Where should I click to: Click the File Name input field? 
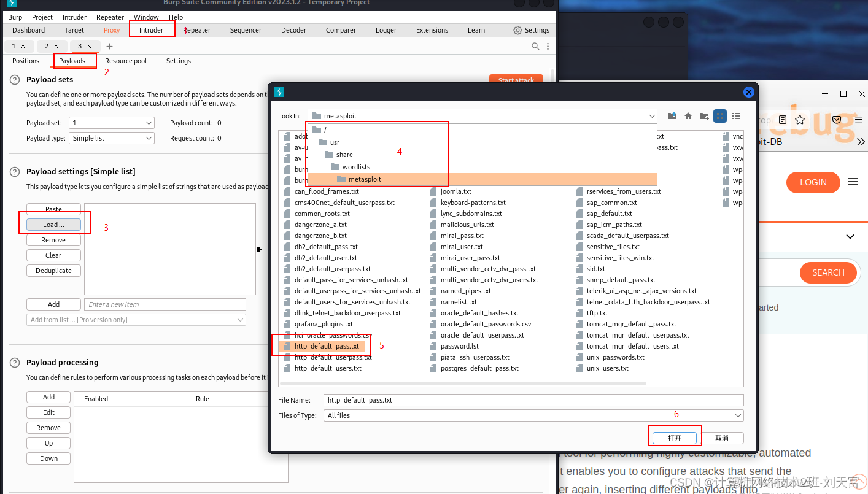pyautogui.click(x=533, y=400)
